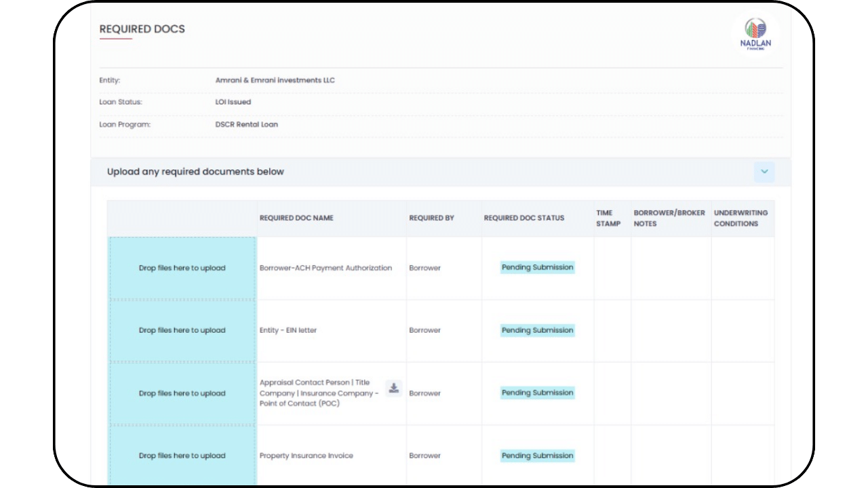Choose the Property Insurance Invoice upload dropzone
Image resolution: width=868 pixels, height=488 pixels.
pyautogui.click(x=182, y=455)
